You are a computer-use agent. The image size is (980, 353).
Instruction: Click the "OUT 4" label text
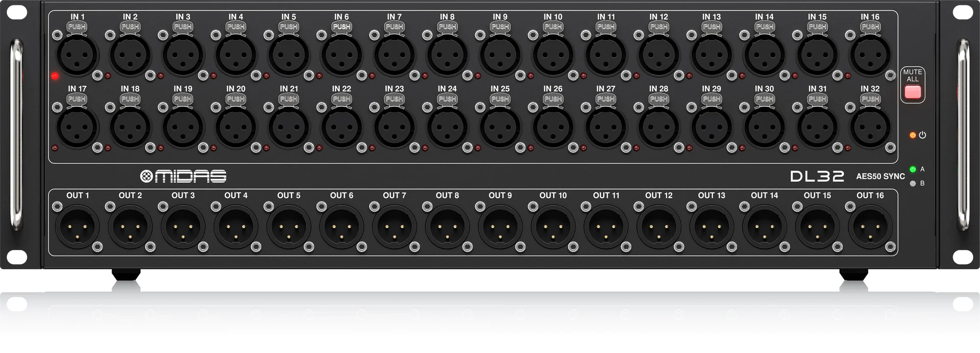click(236, 195)
